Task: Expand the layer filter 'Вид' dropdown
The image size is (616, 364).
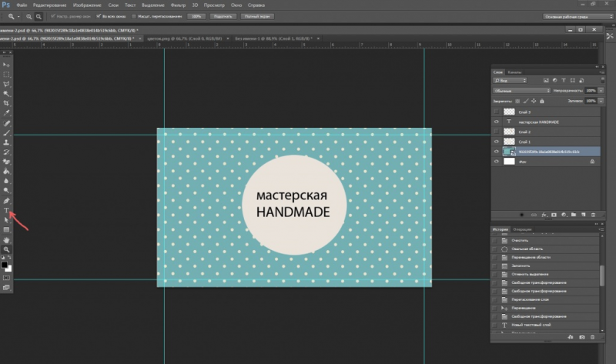Action: click(x=510, y=80)
